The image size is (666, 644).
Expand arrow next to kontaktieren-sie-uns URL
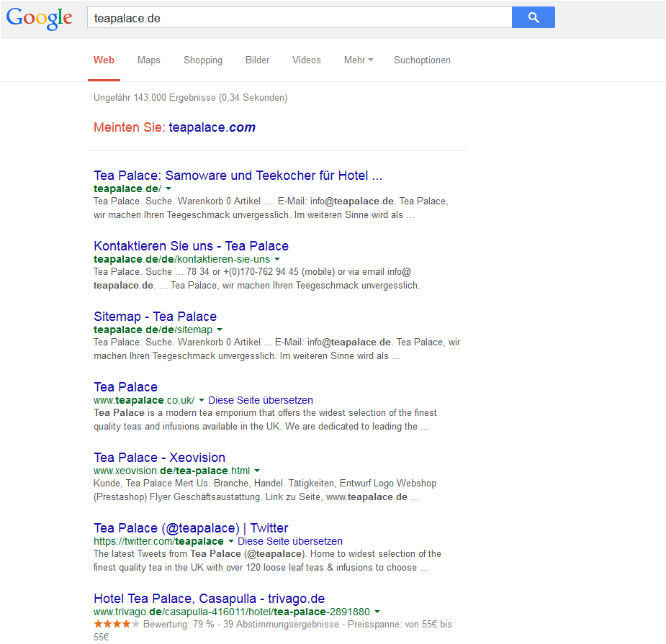click(x=277, y=259)
